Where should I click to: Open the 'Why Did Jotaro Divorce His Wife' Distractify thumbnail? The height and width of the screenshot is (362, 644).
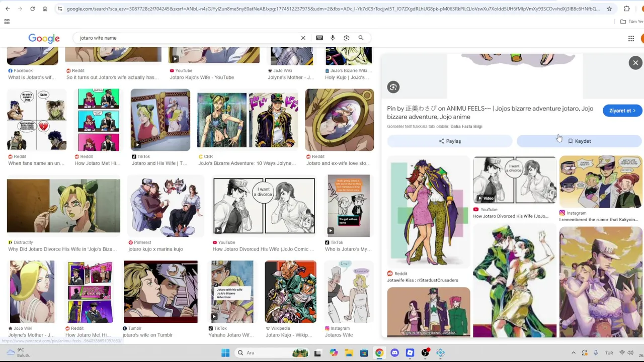pyautogui.click(x=63, y=206)
